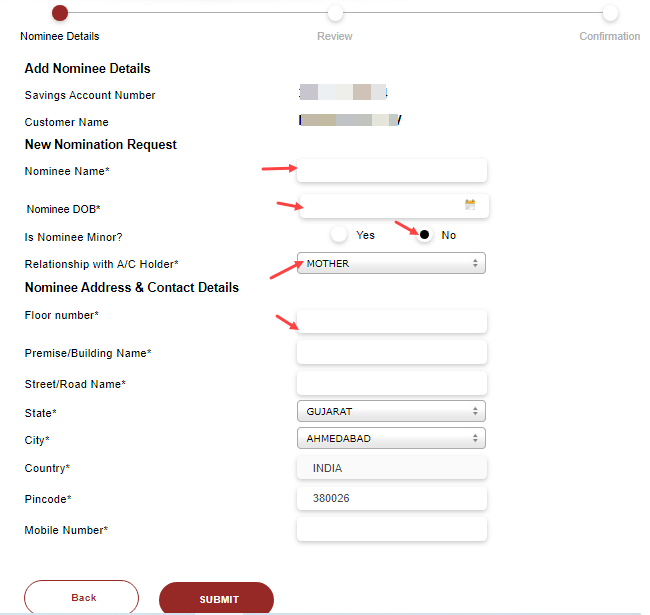Viewport: 650px width, 615px height.
Task: Click the Pincode field showing 380026
Action: 392,499
